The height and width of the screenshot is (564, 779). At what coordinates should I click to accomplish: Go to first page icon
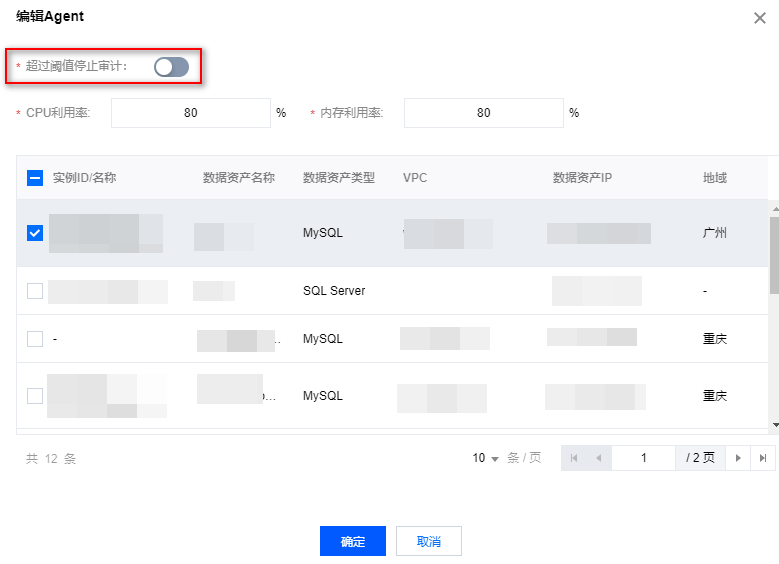point(574,458)
